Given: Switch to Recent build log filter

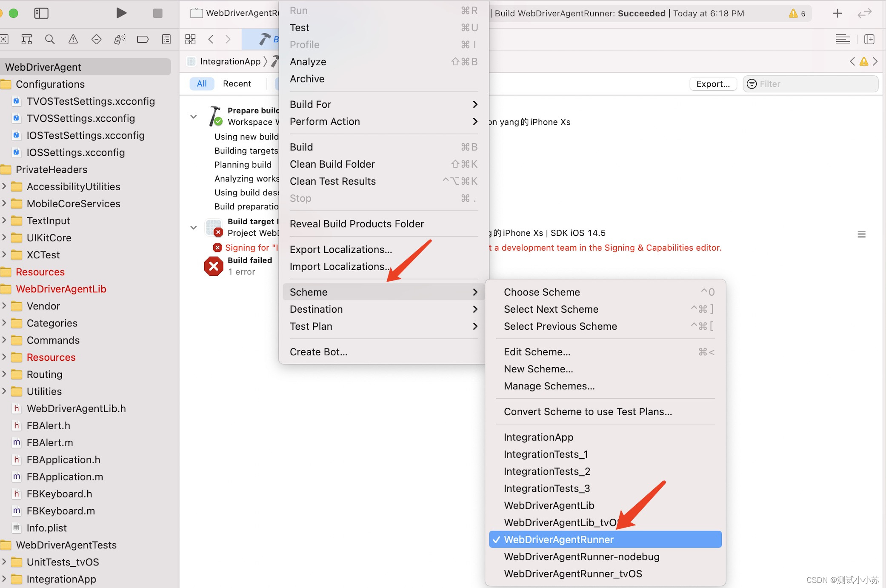Looking at the screenshot, I should 237,84.
